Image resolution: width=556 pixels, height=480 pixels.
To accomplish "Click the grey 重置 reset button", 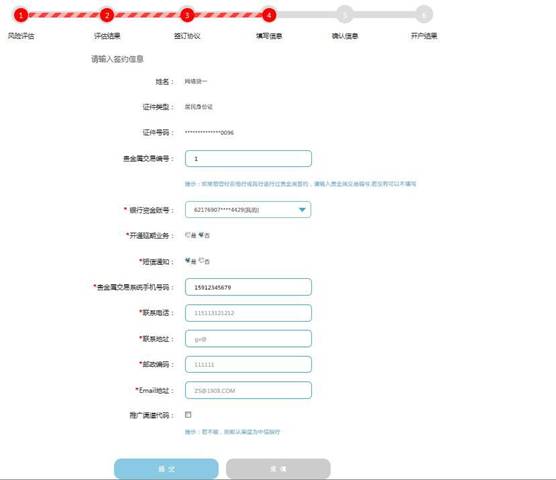I will 278,469.
